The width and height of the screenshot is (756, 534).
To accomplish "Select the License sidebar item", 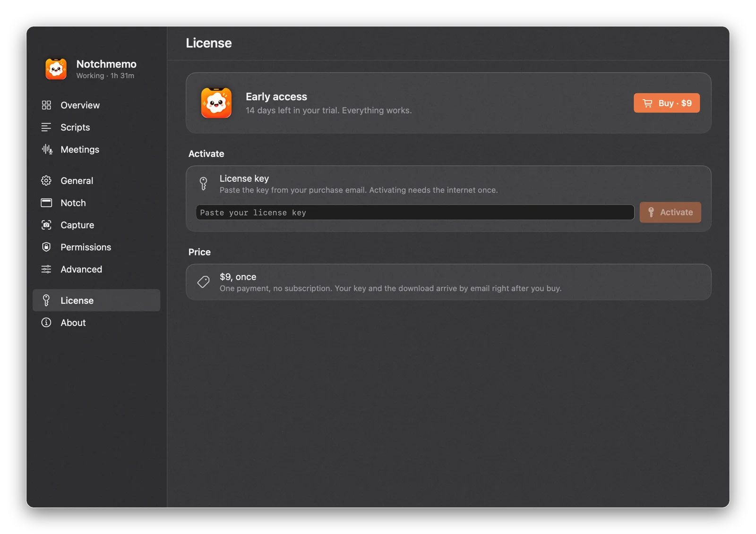I will 96,300.
